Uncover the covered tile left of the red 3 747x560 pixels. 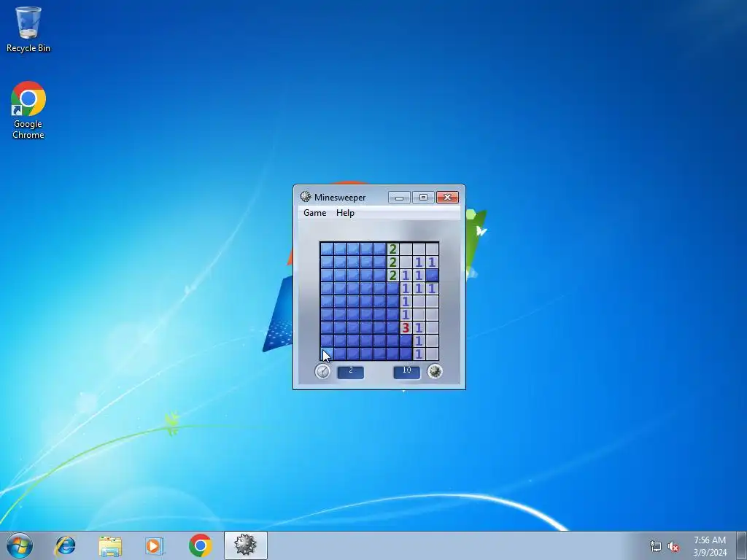tap(392, 327)
